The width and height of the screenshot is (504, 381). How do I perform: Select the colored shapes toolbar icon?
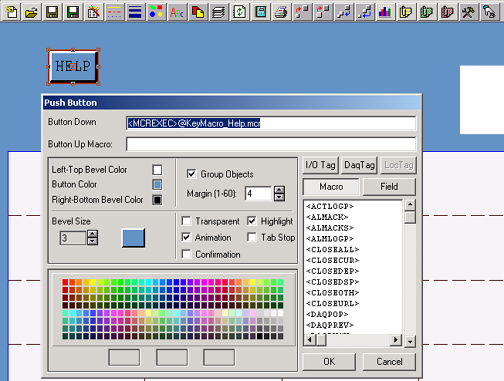156,12
